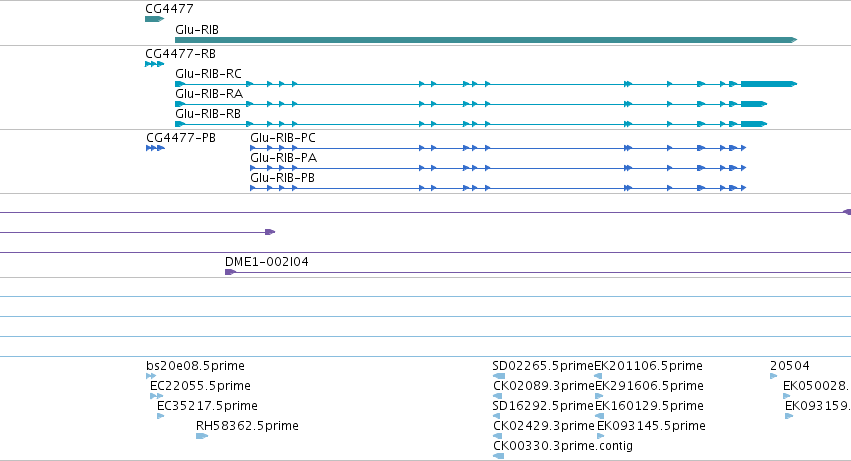Select the Glu-RIB-RC transcript label
Image resolution: width=851 pixels, height=461 pixels.
pyautogui.click(x=208, y=74)
